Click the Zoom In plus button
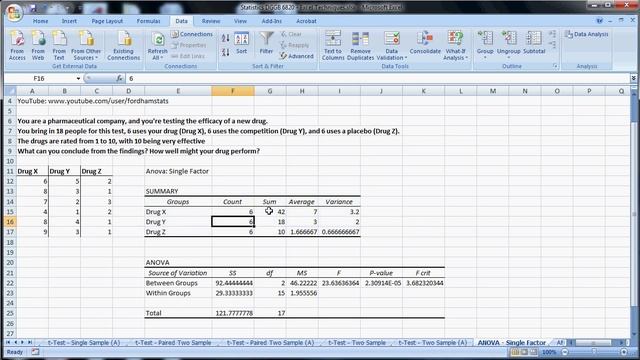Screen dimensions: 640x360 624,352
